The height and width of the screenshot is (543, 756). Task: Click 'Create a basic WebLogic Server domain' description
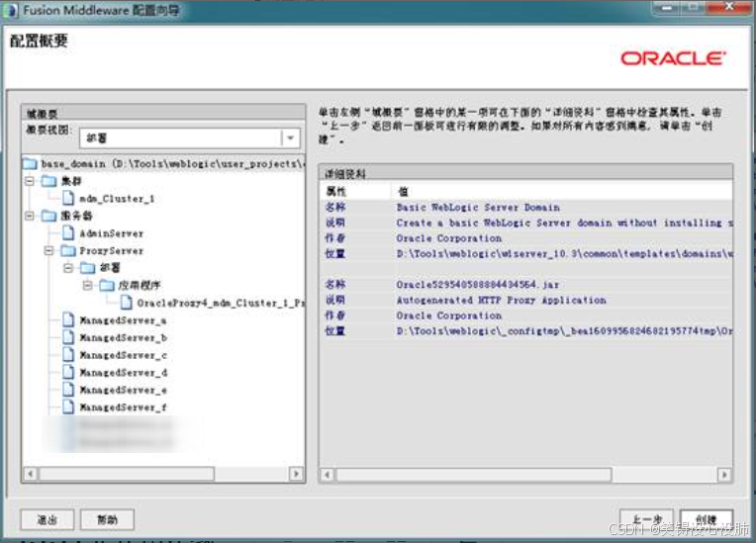tap(564, 223)
